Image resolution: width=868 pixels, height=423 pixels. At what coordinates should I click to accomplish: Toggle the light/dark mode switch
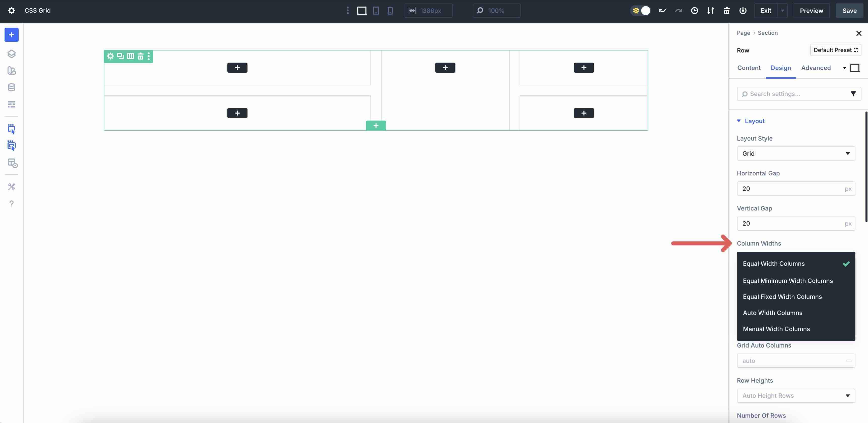point(641,10)
